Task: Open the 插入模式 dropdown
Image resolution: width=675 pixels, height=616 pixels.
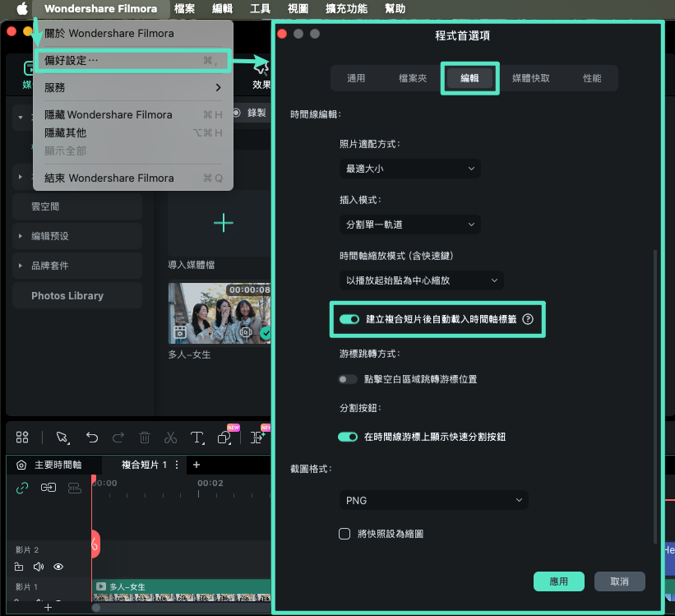Action: [409, 224]
